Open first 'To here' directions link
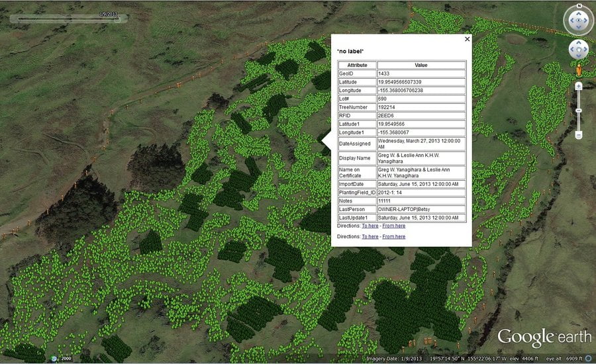Image resolution: width=596 pixels, height=364 pixels. pos(370,226)
